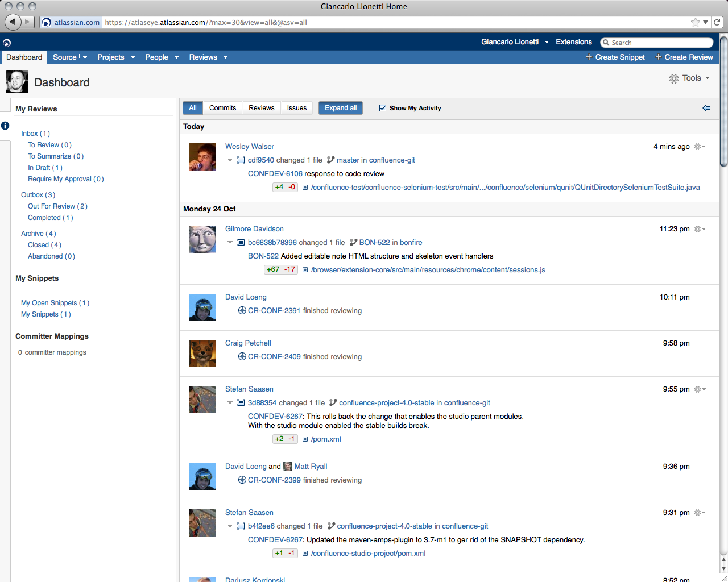Viewport: 728px width, 582px height.
Task: Click plus icon of Create Snippet
Action: coord(589,57)
